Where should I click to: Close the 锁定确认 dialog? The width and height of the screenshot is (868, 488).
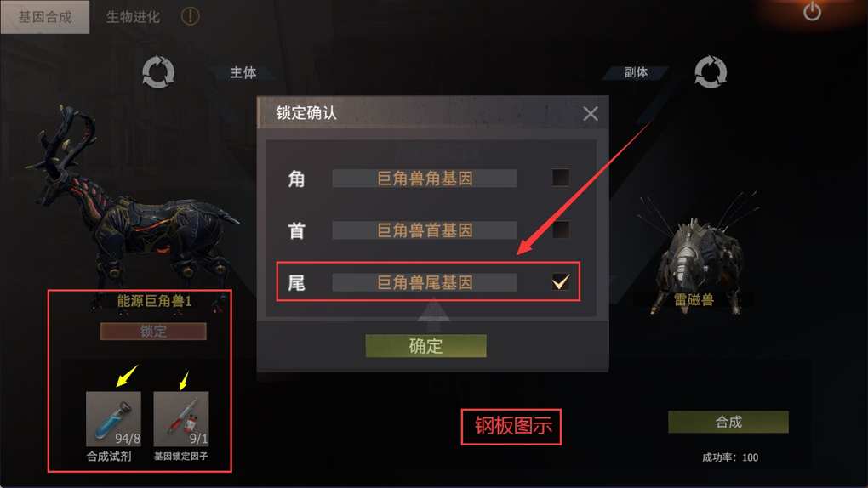591,114
